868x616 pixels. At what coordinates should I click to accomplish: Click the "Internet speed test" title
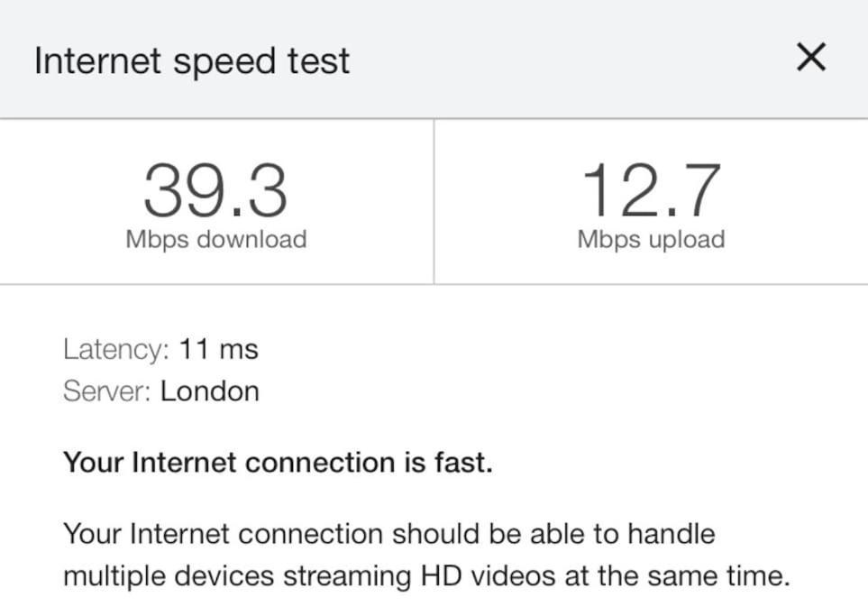click(x=191, y=60)
